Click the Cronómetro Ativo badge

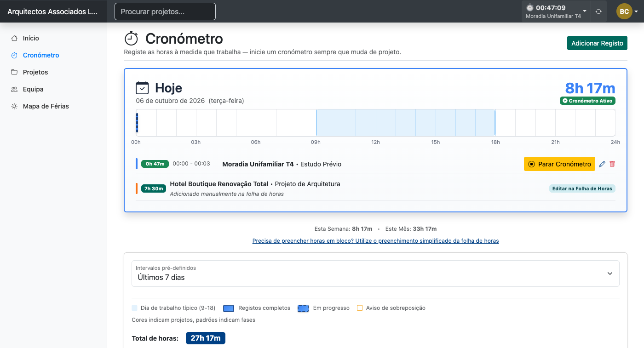[x=587, y=101]
